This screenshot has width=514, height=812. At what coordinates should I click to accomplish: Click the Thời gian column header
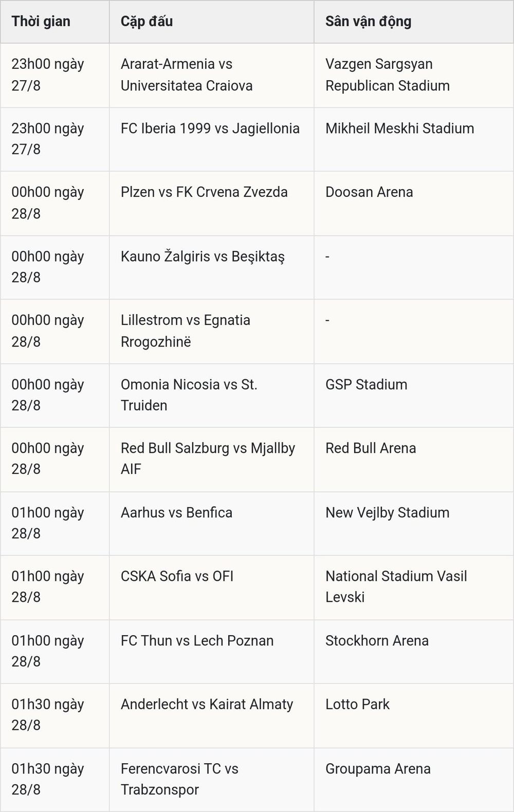tap(41, 22)
